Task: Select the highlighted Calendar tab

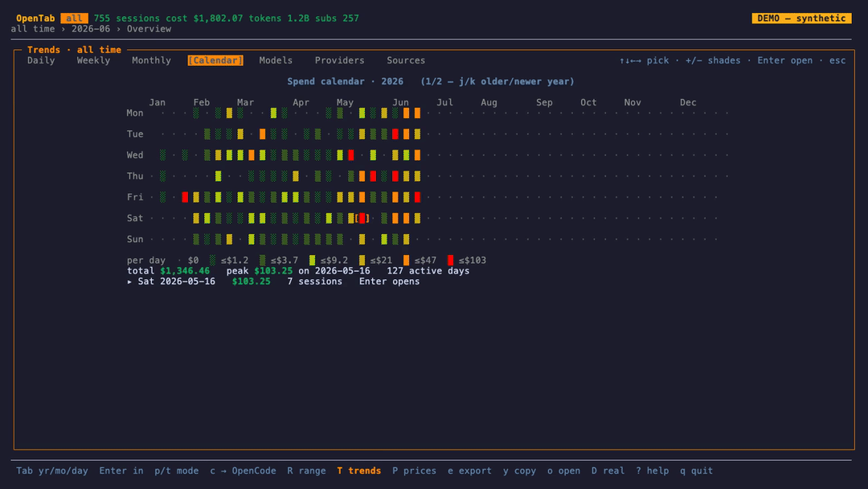Action: coord(215,60)
